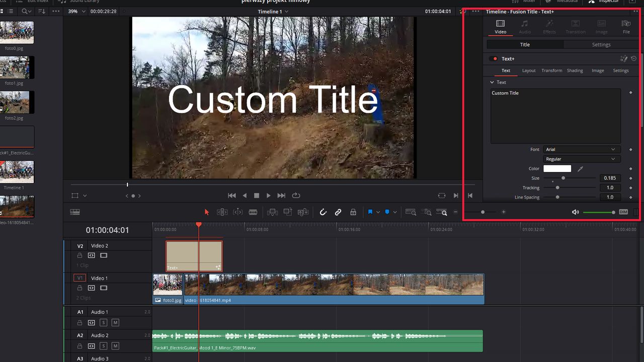Open the Metadata panel
The image size is (644, 362).
point(567,2)
